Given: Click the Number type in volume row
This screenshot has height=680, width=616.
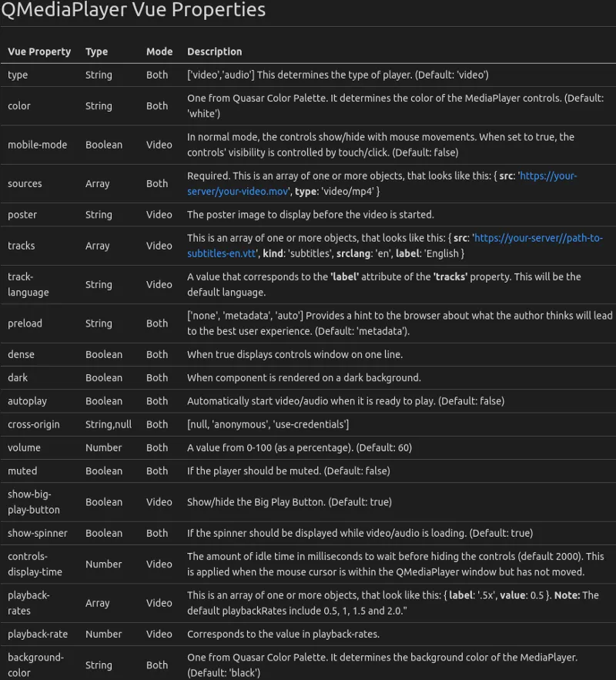Looking at the screenshot, I should tap(104, 447).
